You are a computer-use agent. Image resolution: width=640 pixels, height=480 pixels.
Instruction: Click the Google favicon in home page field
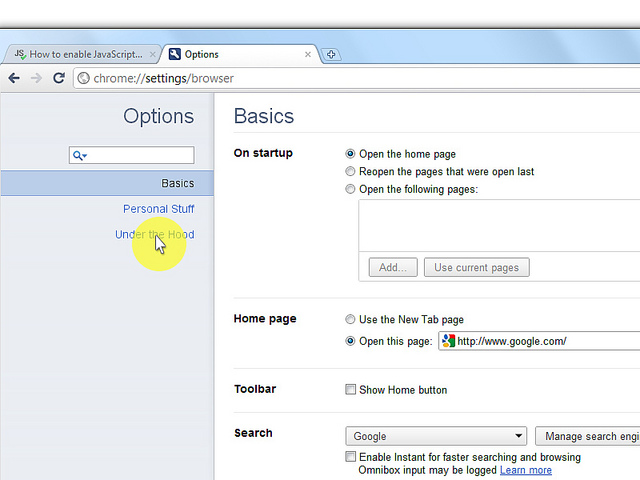click(448, 341)
